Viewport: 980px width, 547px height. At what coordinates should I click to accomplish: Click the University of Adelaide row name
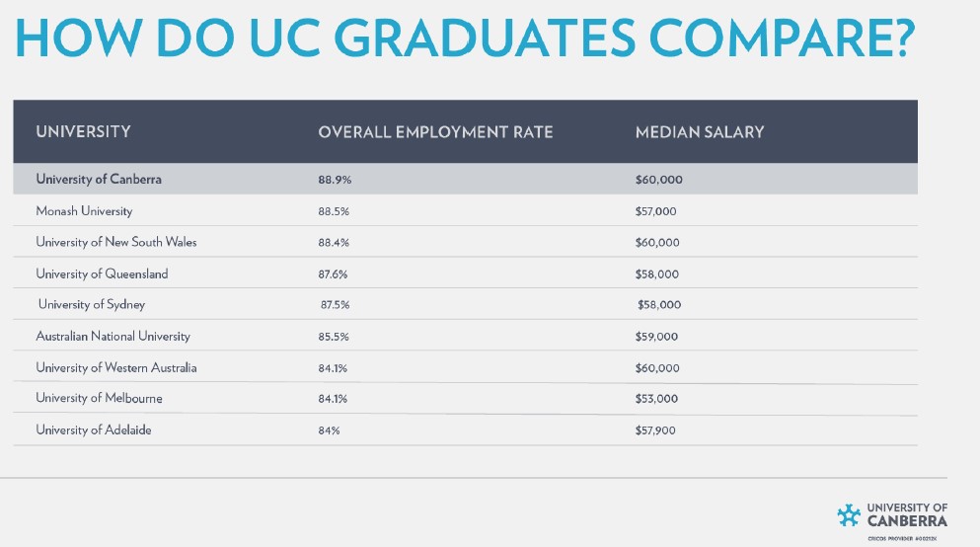(x=94, y=430)
